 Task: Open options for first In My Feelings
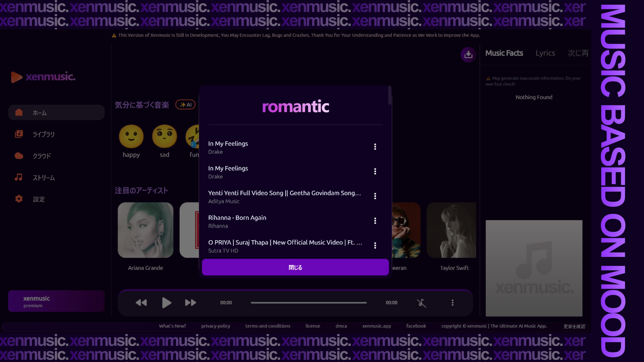pyautogui.click(x=375, y=147)
